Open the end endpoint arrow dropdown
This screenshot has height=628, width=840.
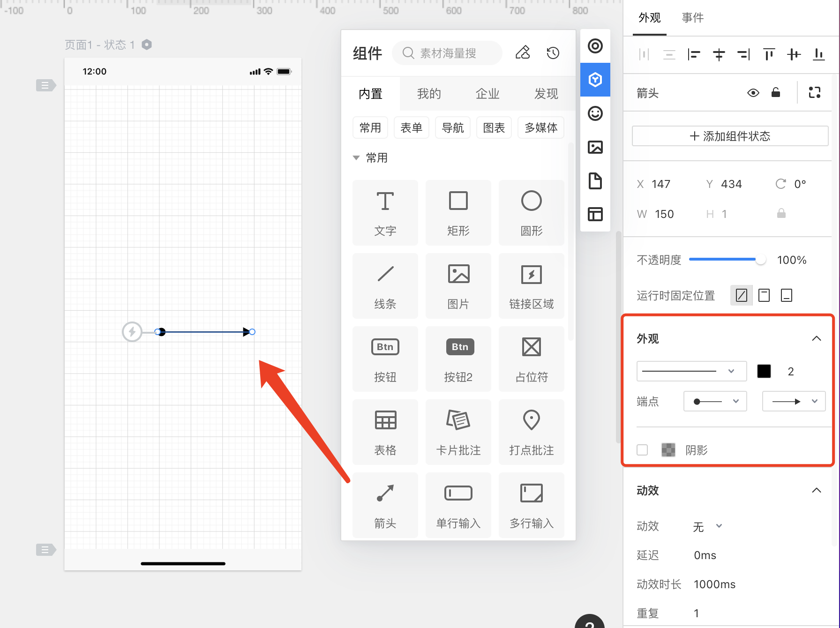click(x=794, y=401)
